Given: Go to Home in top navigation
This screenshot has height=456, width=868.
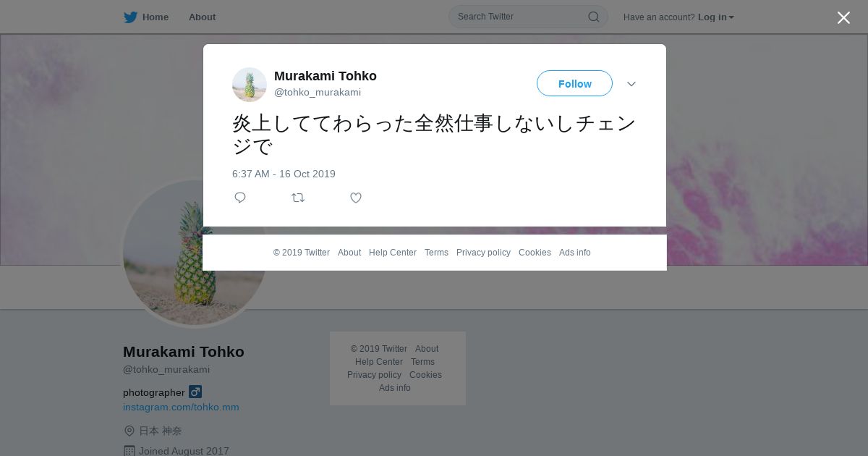Looking at the screenshot, I should point(156,17).
